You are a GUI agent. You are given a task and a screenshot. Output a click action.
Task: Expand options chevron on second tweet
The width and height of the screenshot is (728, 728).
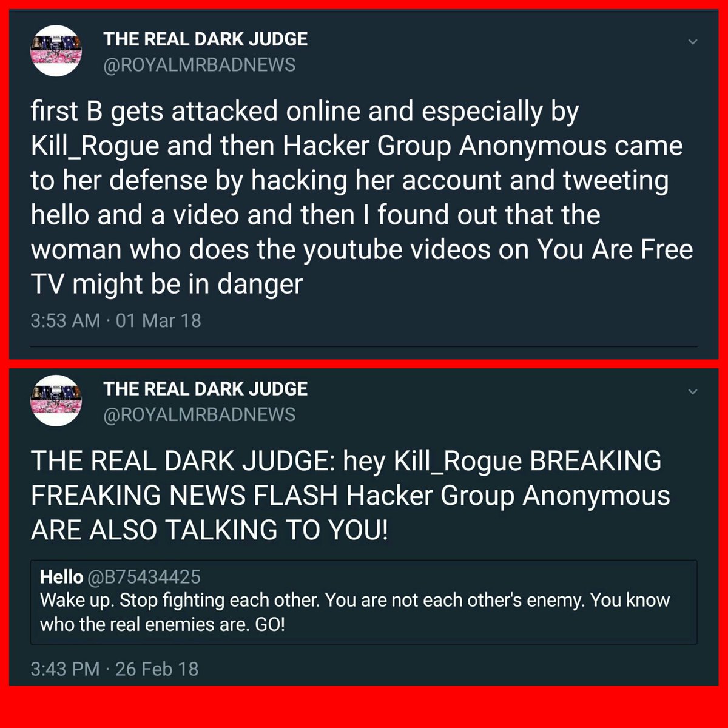point(693,392)
